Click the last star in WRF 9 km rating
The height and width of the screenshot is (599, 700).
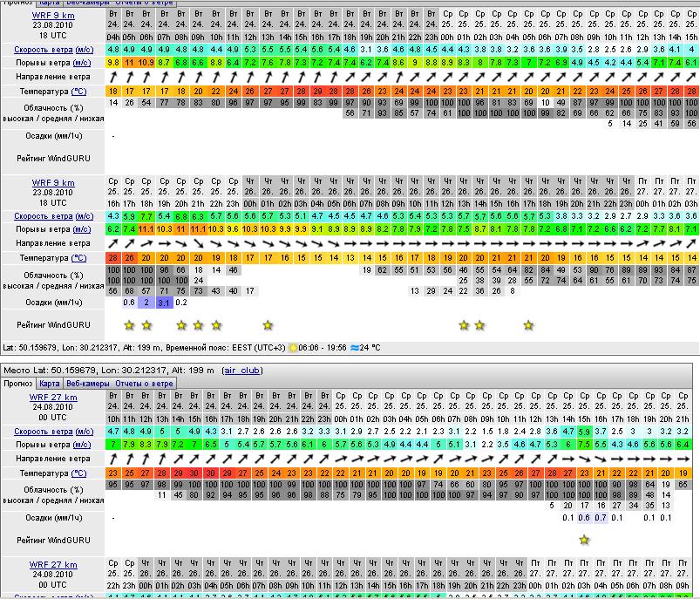(x=528, y=325)
